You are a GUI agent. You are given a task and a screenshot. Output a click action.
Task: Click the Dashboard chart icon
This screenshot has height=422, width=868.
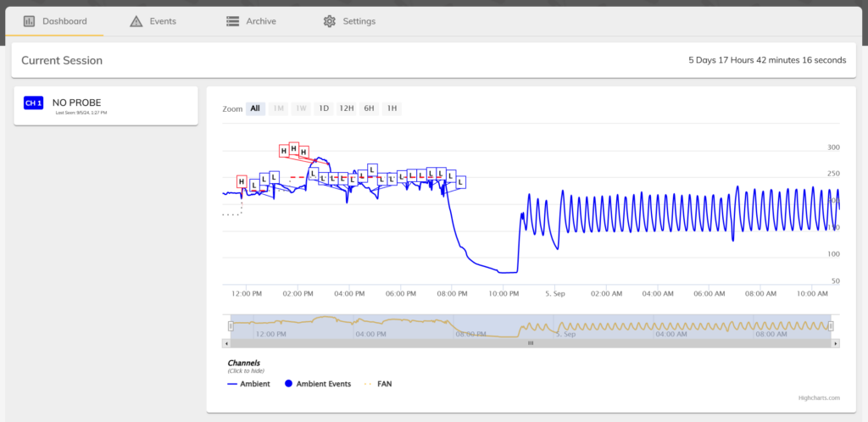29,21
